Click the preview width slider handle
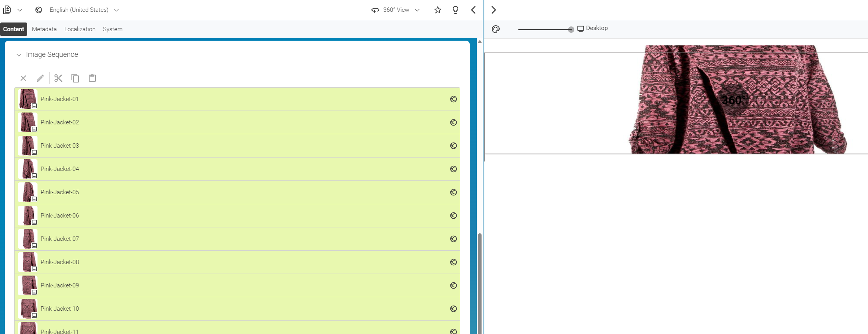Image resolution: width=868 pixels, height=334 pixels. 571,29
